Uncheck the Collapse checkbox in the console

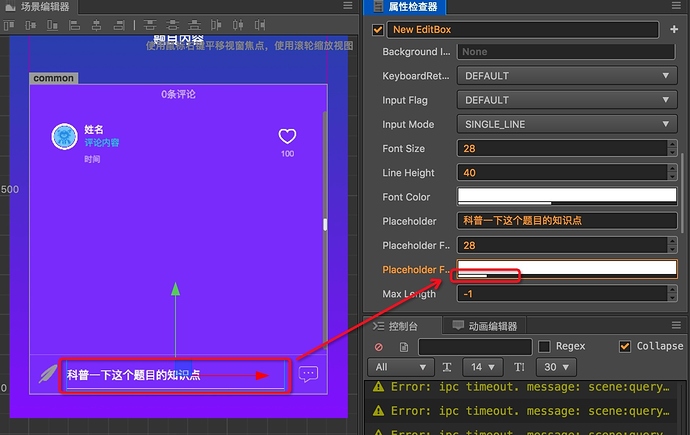tap(625, 347)
